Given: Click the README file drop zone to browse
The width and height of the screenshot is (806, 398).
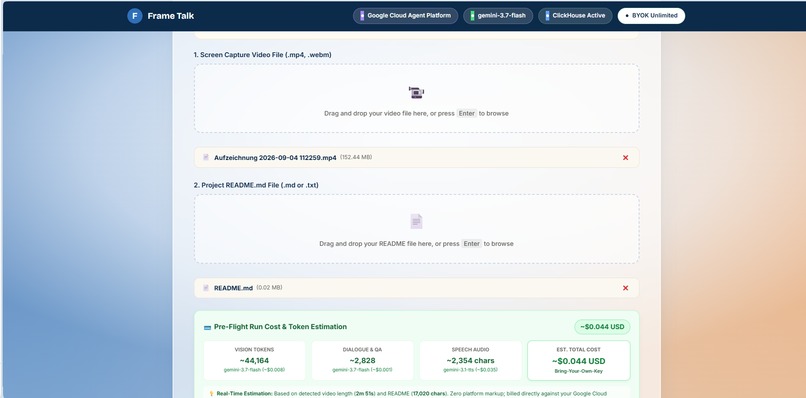Looking at the screenshot, I should [416, 229].
